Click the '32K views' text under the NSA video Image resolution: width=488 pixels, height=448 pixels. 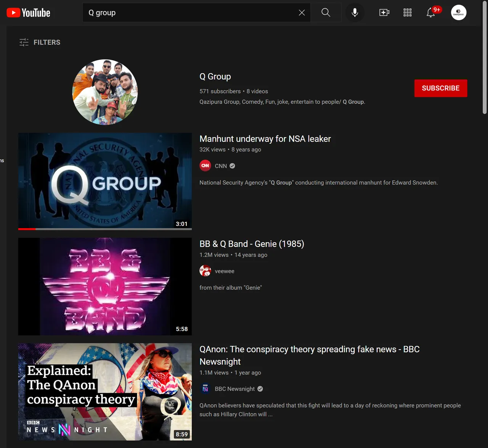[x=212, y=150]
